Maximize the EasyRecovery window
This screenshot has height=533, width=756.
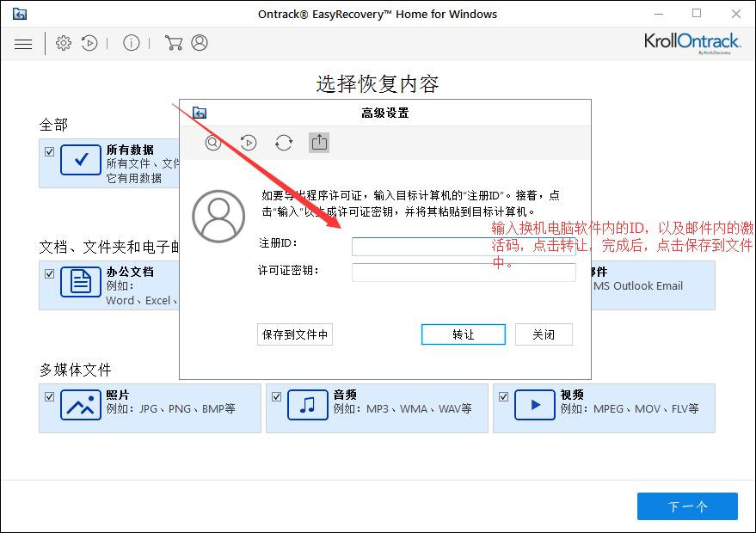tap(697, 14)
